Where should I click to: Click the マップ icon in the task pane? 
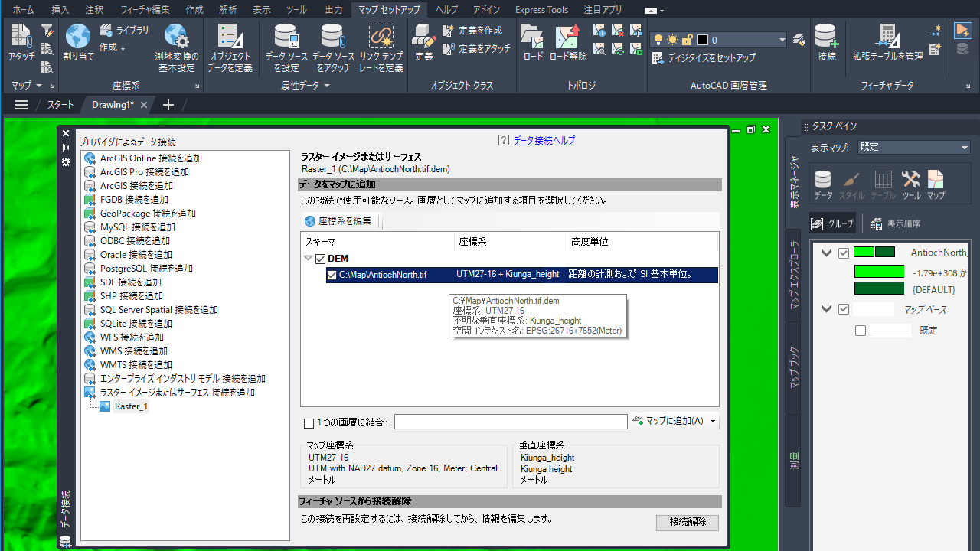tap(936, 185)
